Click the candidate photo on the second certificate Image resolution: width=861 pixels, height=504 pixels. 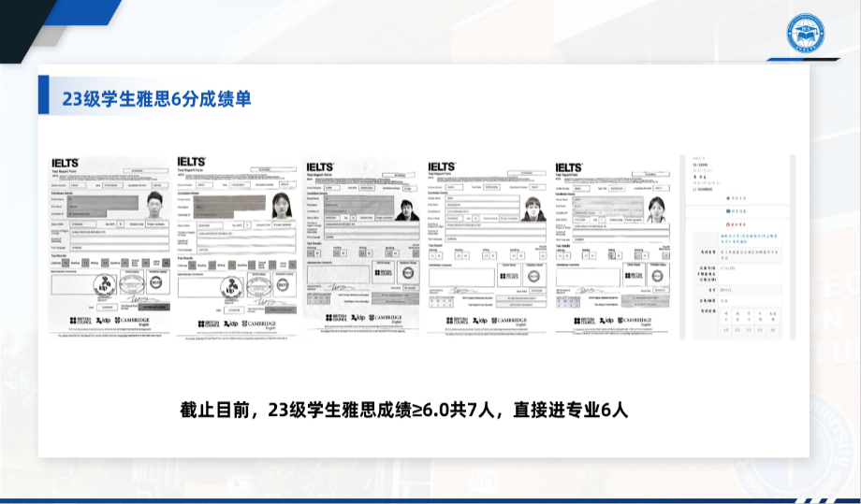click(280, 207)
